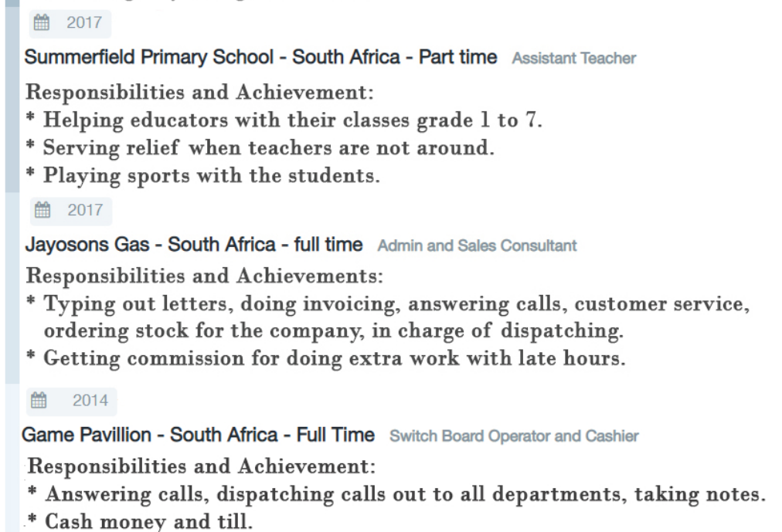Click Switch Board Operator and Cashier title
The image size is (782, 532).
click(514, 435)
